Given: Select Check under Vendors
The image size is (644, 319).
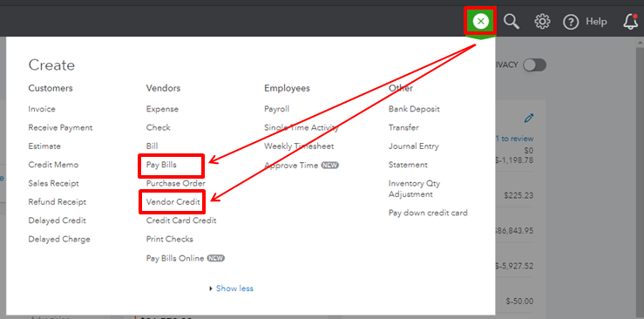Looking at the screenshot, I should click(158, 127).
